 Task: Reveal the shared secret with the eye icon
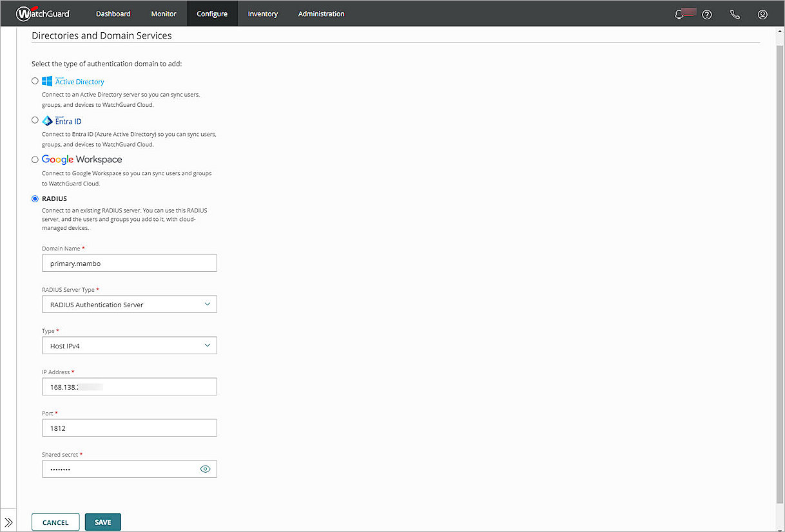(x=205, y=469)
